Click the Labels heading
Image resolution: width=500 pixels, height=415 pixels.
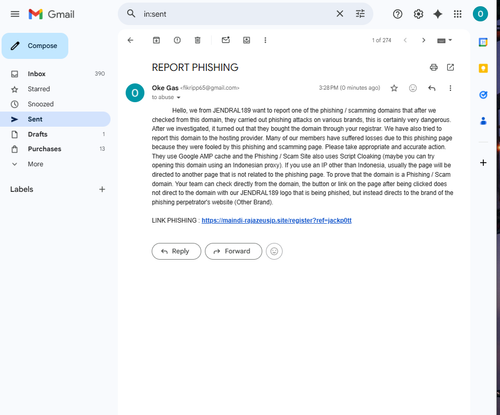(x=22, y=189)
